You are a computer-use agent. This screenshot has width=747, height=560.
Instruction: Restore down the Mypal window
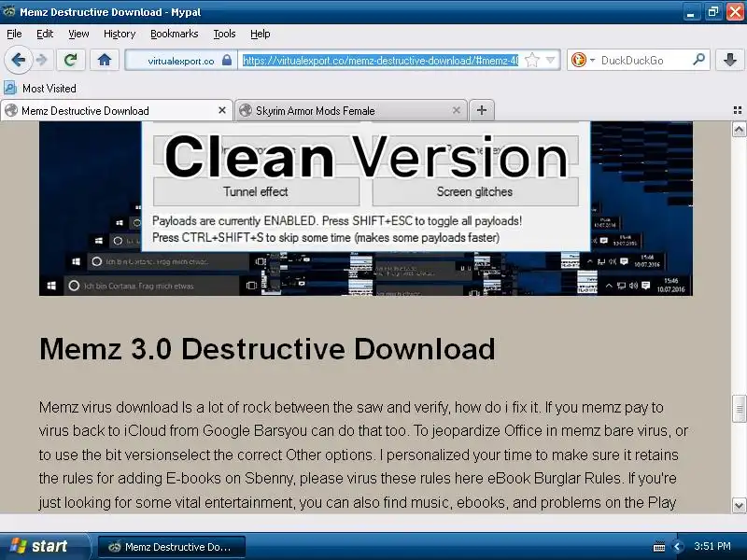(713, 12)
